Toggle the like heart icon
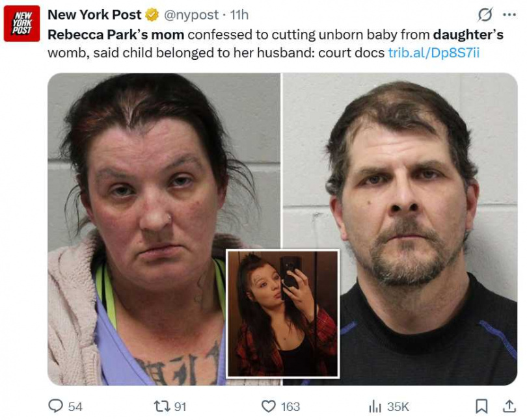Screen dimensions: 527x420 click(x=269, y=406)
